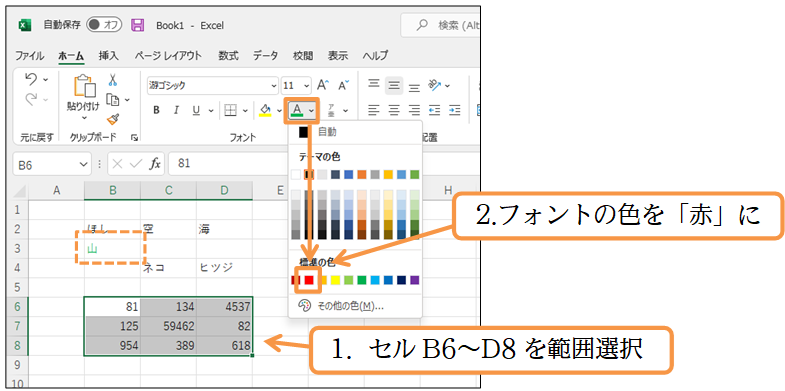785x391 pixels.
Task: Click the Bold B button
Action: [156, 110]
